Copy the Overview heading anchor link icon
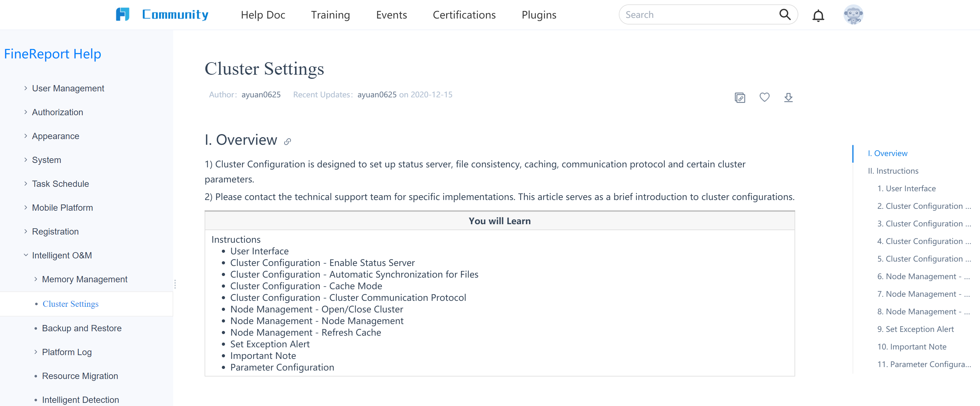 click(x=288, y=142)
